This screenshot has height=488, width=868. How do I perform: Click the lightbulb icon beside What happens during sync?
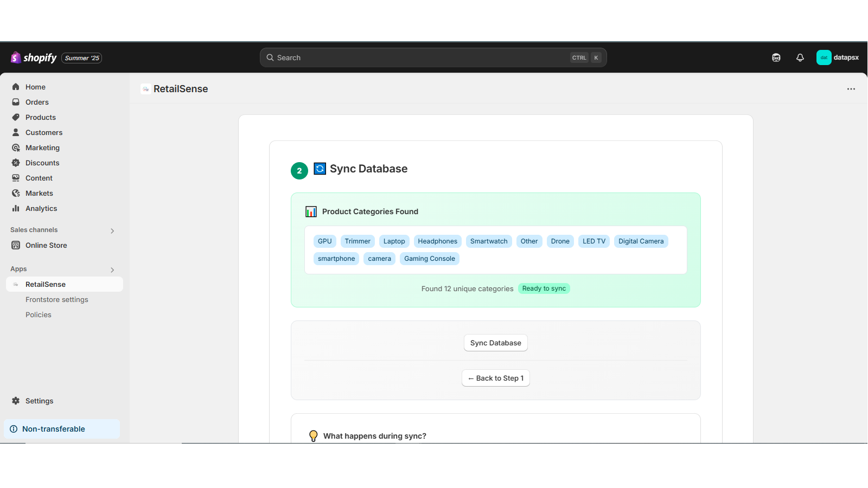[313, 436]
